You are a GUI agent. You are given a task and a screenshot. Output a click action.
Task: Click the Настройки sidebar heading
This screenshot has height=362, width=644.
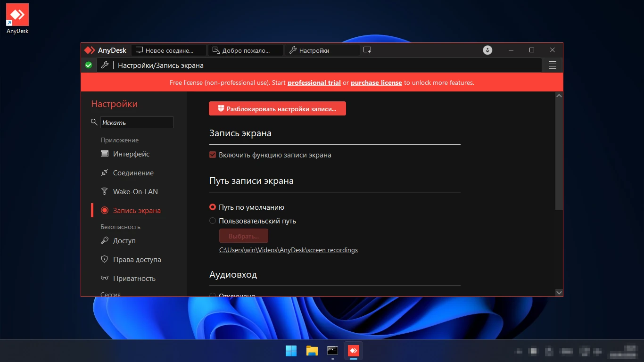tap(115, 104)
